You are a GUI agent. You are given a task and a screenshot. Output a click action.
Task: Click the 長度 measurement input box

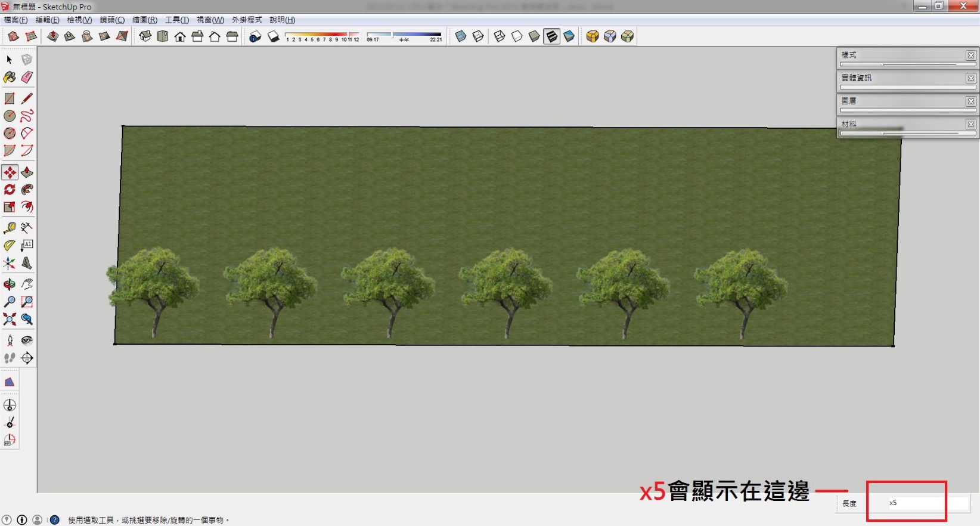(918, 503)
